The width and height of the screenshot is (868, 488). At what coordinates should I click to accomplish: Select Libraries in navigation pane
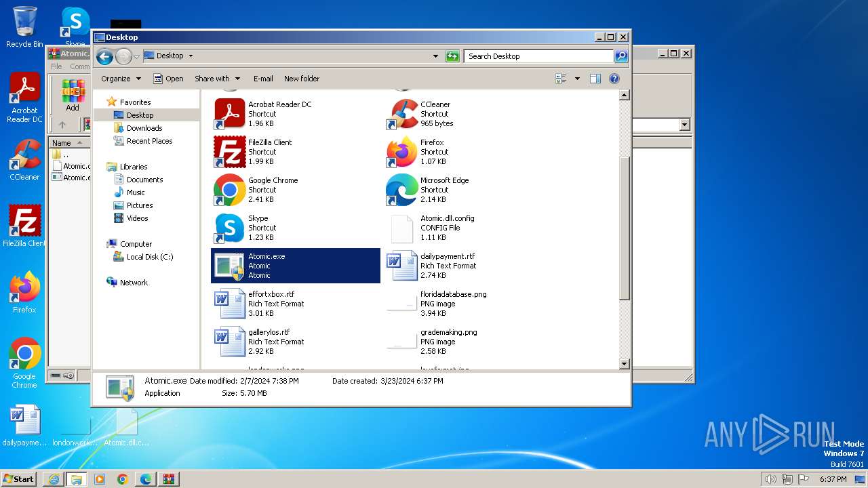tap(134, 167)
